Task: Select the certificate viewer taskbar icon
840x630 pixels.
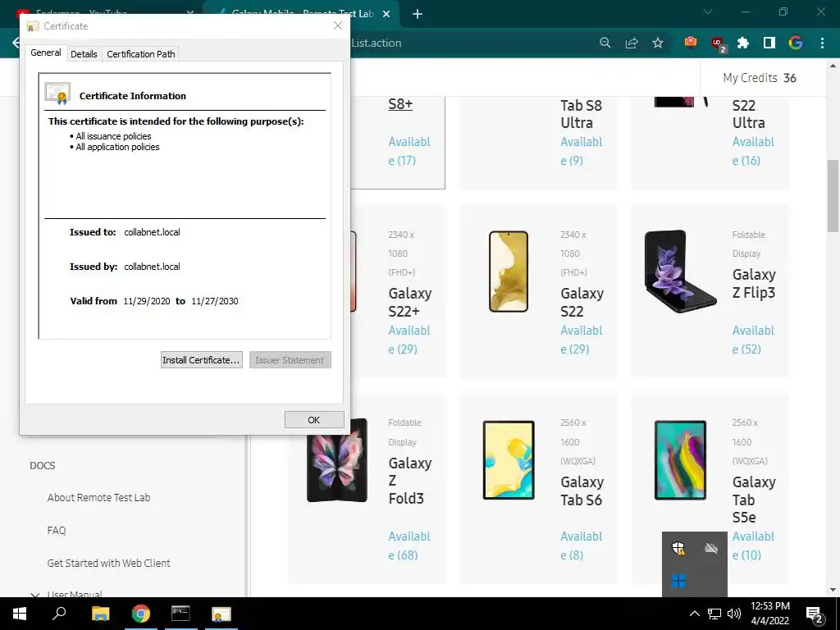Action: 221,614
